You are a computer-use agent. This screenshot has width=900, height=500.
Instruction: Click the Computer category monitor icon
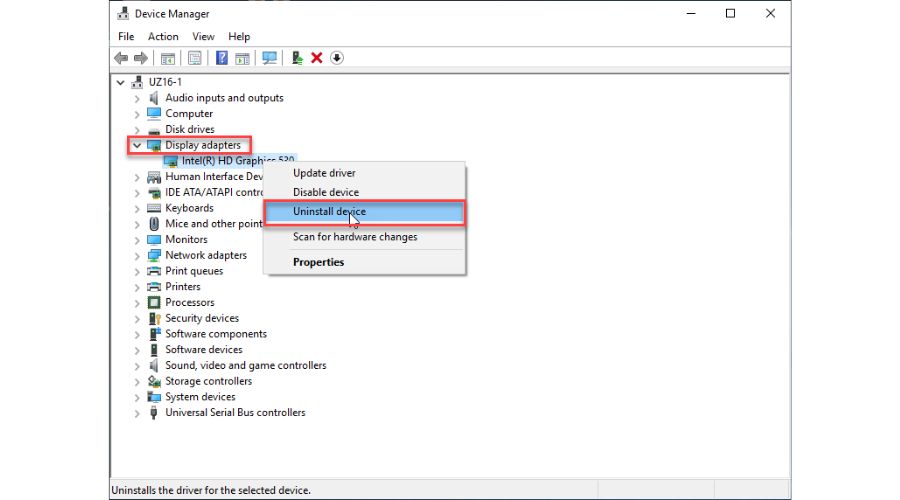tap(154, 114)
